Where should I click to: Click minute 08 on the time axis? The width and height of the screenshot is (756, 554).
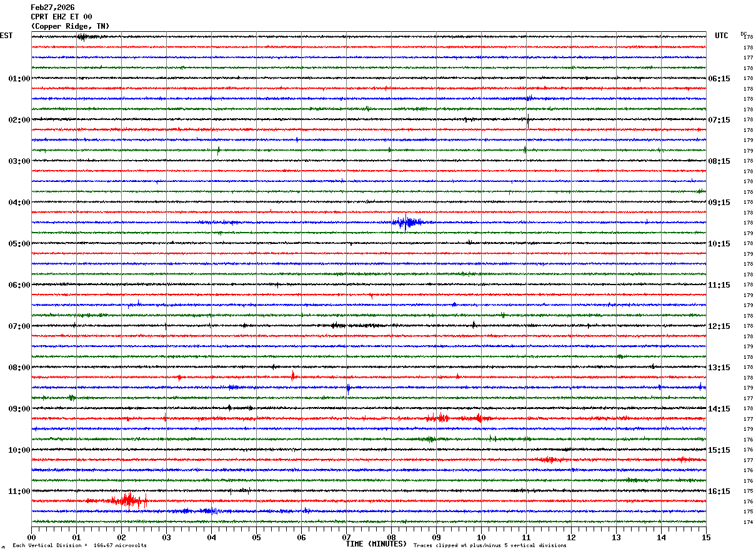[391, 537]
